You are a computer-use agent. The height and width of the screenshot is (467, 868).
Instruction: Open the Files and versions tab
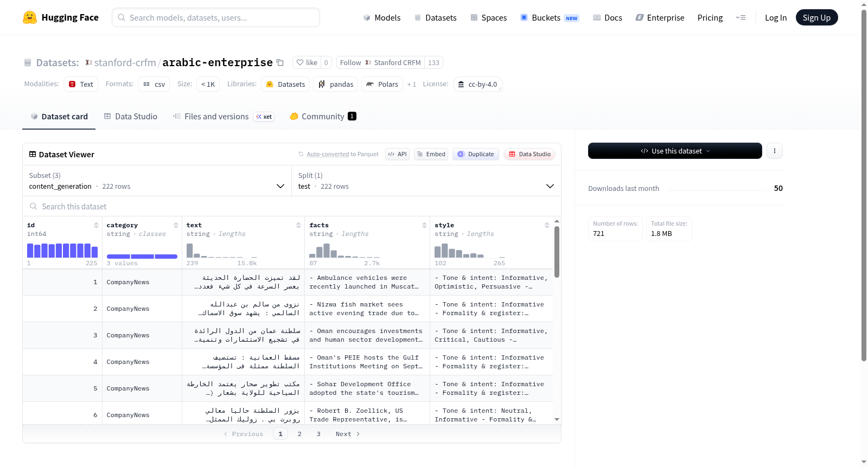pyautogui.click(x=224, y=117)
